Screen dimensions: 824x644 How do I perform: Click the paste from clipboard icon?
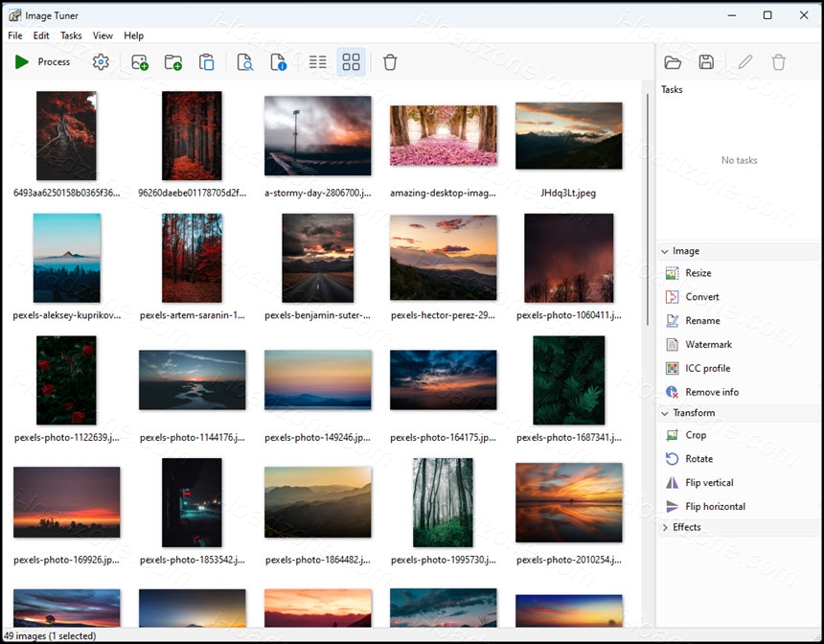tap(207, 62)
